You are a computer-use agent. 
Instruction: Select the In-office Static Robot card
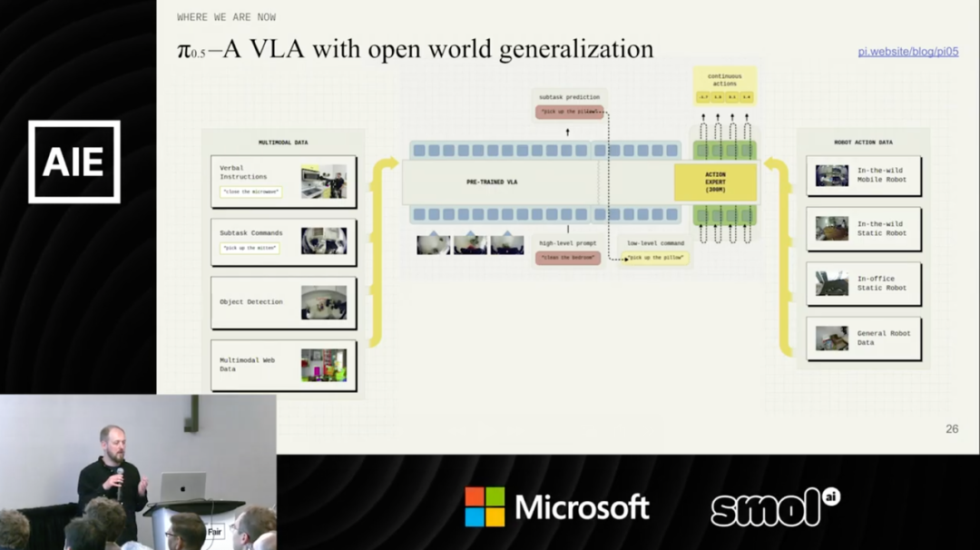point(863,284)
